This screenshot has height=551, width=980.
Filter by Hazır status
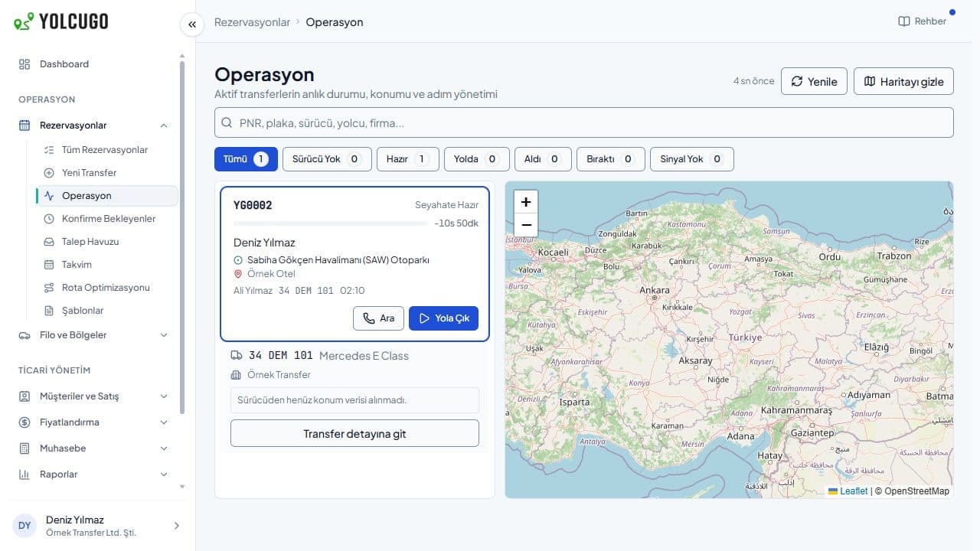[408, 159]
